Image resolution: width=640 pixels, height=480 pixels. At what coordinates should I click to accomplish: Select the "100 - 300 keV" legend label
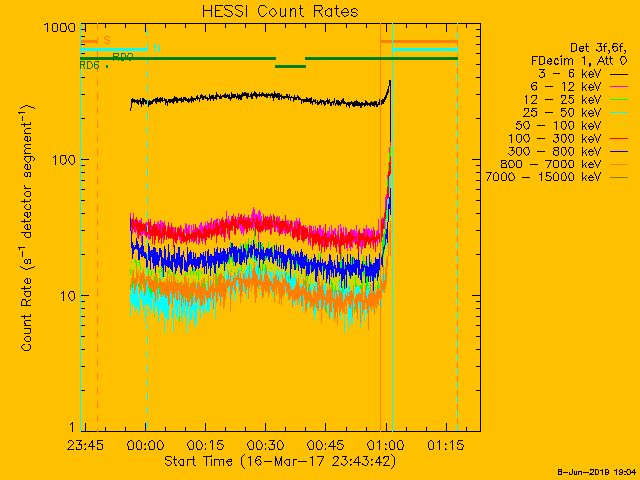[x=554, y=139]
